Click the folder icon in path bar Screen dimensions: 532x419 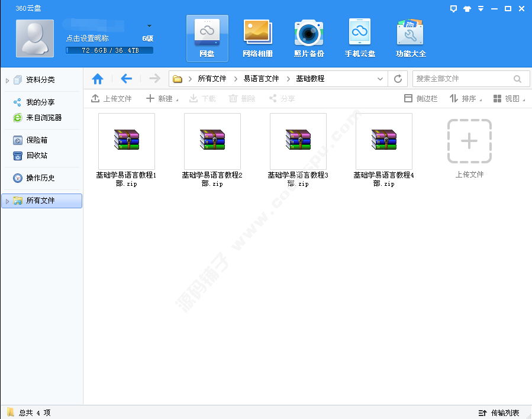click(178, 79)
